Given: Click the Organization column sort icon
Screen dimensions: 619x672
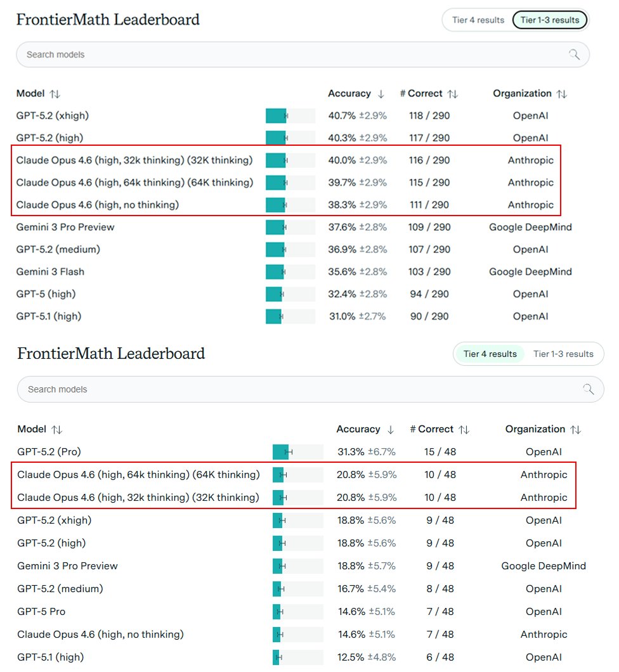Looking at the screenshot, I should point(563,93).
